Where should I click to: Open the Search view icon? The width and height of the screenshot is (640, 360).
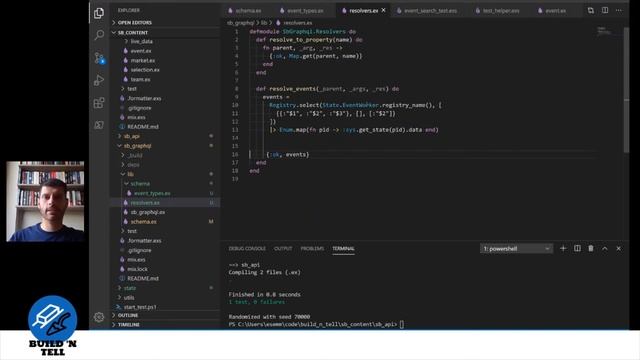(x=99, y=35)
